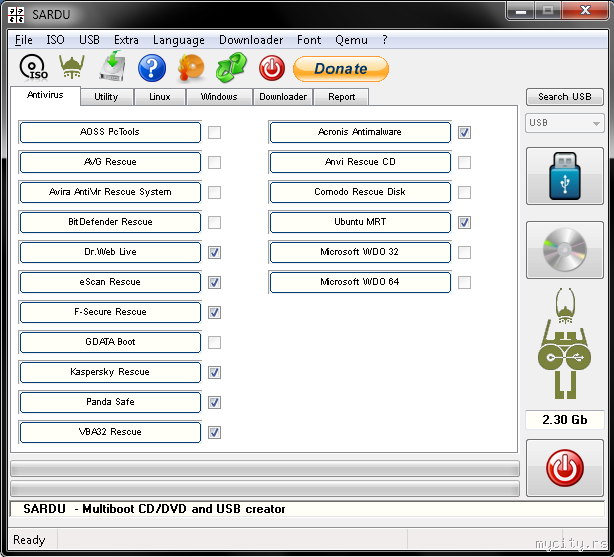The image size is (614, 557).
Task: Click the SARDU title bar app icon
Action: (16, 14)
